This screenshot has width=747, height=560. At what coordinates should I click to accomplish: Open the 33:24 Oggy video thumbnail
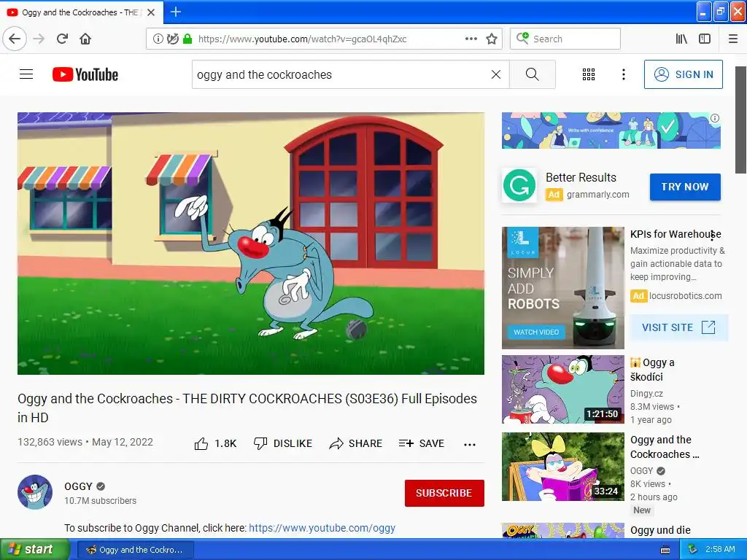coord(562,466)
